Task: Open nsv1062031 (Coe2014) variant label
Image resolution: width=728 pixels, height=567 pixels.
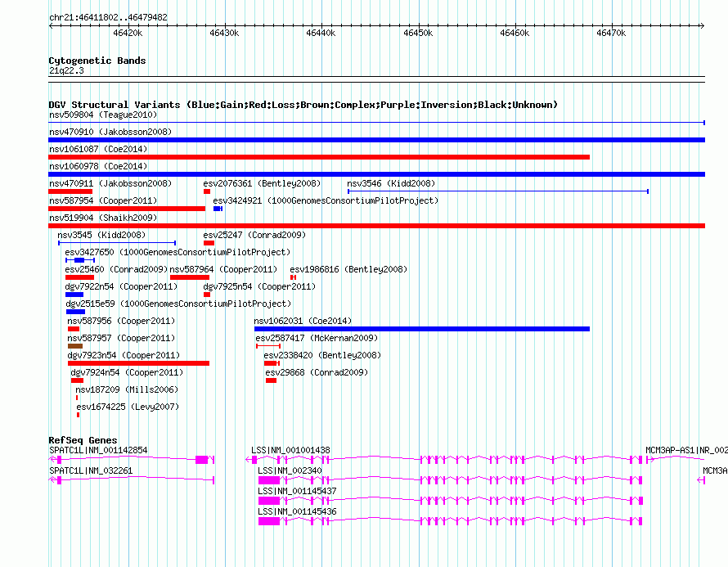Action: [303, 321]
